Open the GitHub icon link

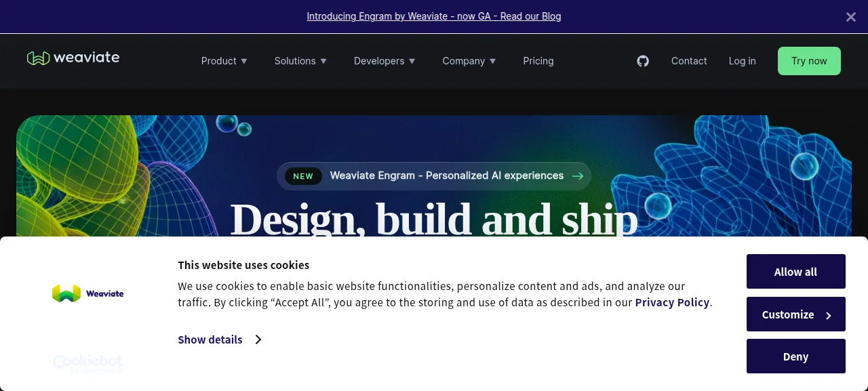tap(643, 61)
